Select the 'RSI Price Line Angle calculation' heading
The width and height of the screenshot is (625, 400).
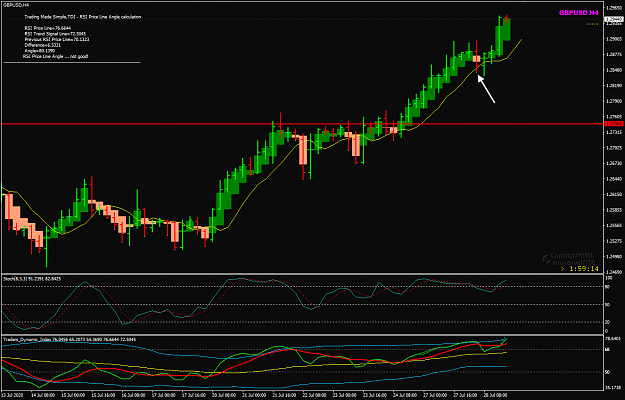tap(110, 17)
